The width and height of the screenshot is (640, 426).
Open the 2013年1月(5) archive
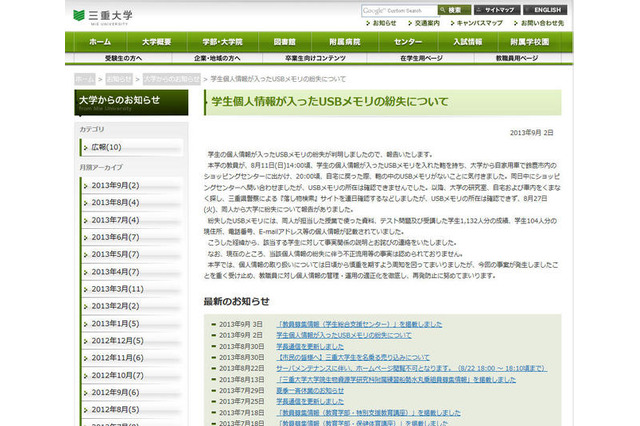[131, 324]
